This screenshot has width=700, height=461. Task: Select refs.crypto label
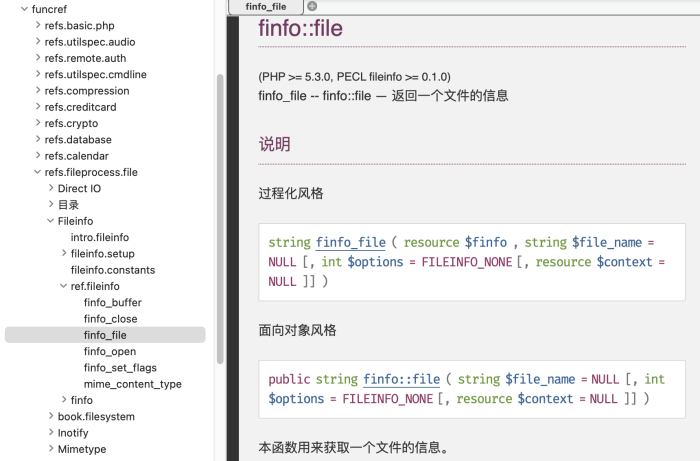[x=71, y=124]
